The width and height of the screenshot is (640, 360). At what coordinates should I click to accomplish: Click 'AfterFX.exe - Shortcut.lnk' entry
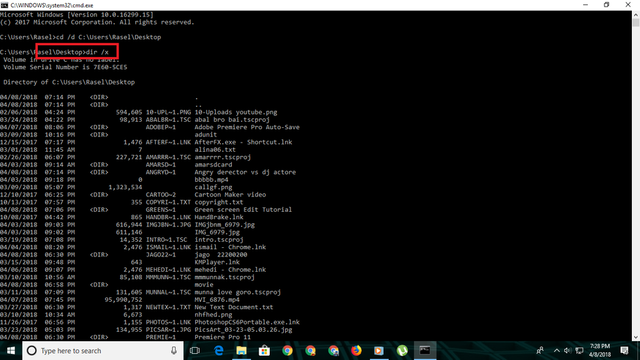[x=243, y=142]
